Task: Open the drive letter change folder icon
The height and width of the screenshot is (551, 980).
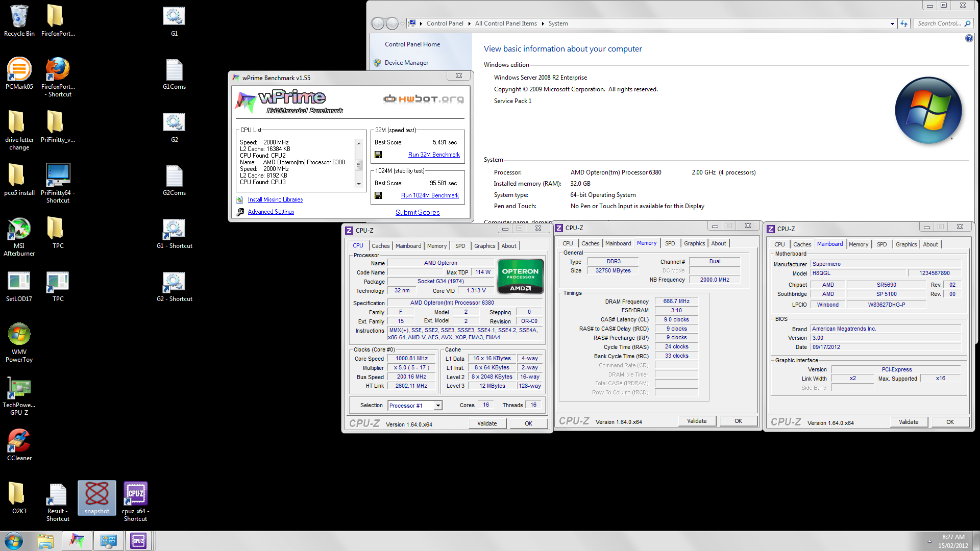Action: pyautogui.click(x=19, y=130)
